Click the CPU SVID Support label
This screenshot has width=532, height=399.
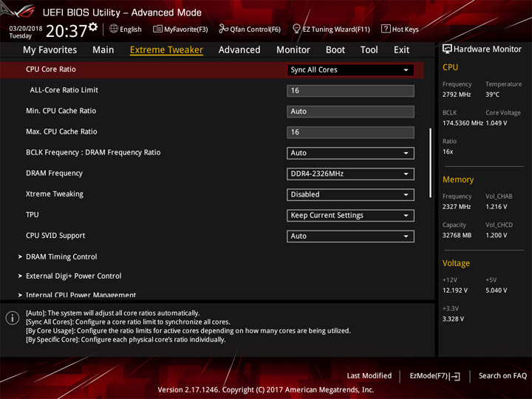tap(55, 236)
